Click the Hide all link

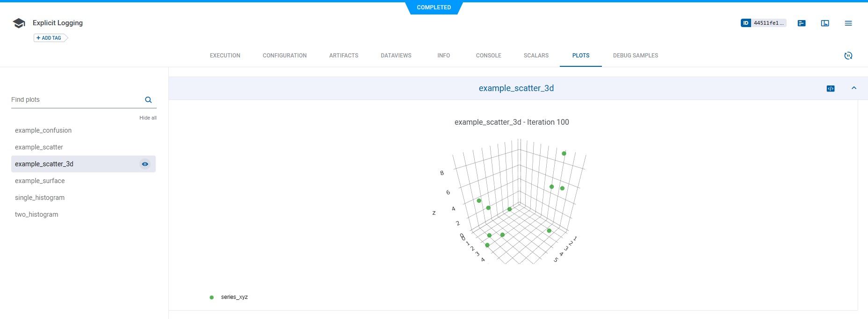[x=148, y=118]
